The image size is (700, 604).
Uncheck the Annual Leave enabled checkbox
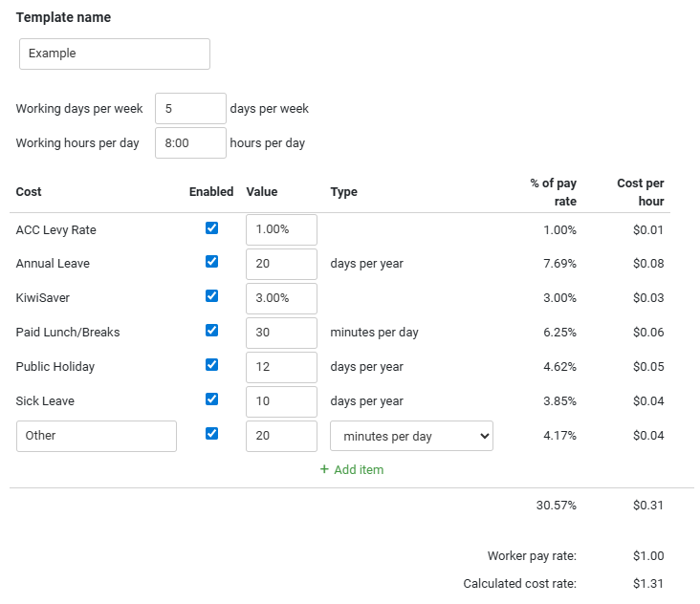tap(211, 262)
